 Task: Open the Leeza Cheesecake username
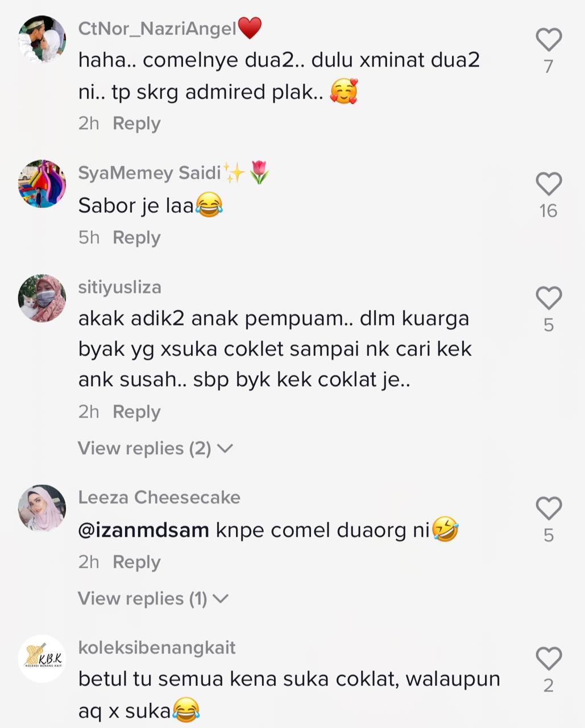159,498
